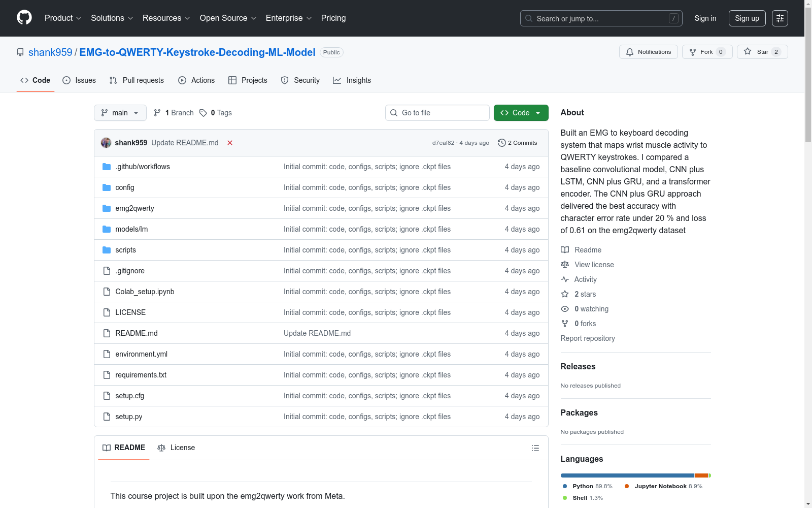The image size is (812, 508).
Task: Click the file icon beside environment.yml
Action: click(x=107, y=354)
